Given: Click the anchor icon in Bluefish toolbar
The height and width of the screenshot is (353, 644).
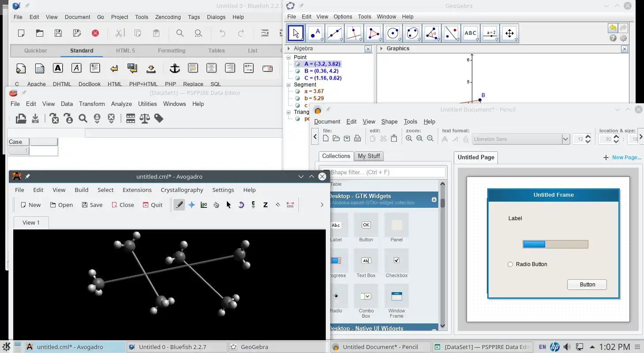Looking at the screenshot, I should pos(175,68).
